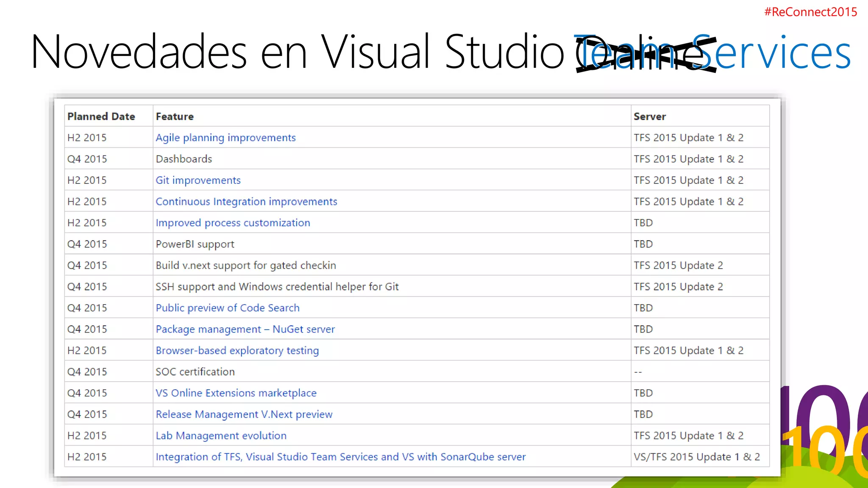Click the Git improvements link
Image resolution: width=868 pixels, height=488 pixels.
pos(198,180)
